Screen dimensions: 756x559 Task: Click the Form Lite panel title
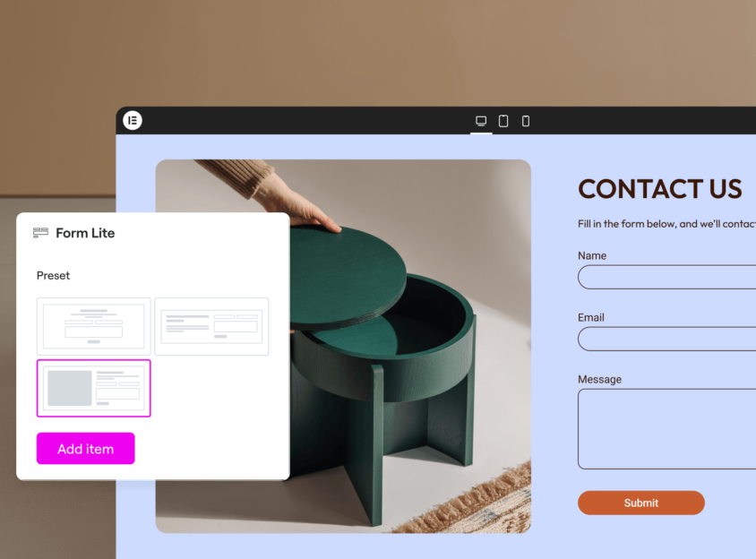click(85, 233)
